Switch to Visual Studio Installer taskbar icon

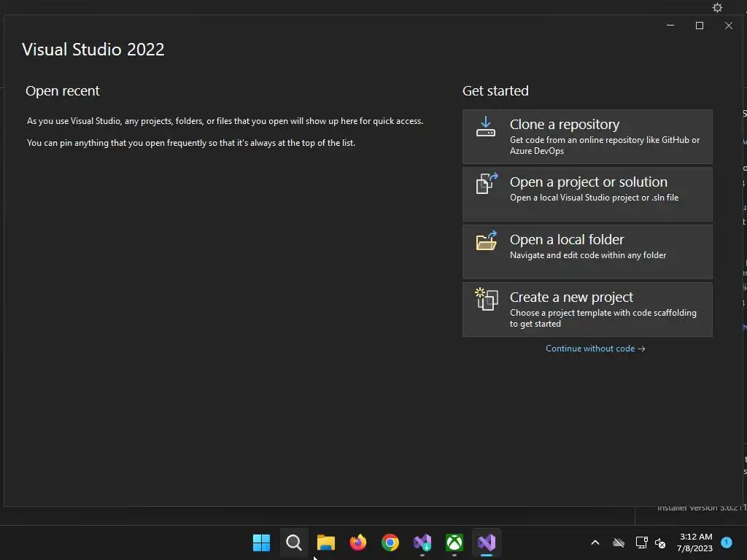coord(422,542)
